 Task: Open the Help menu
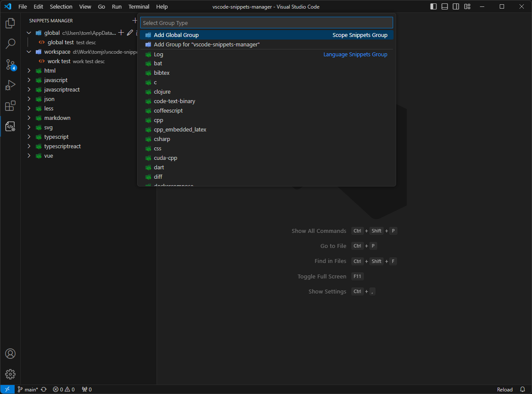[x=162, y=6]
